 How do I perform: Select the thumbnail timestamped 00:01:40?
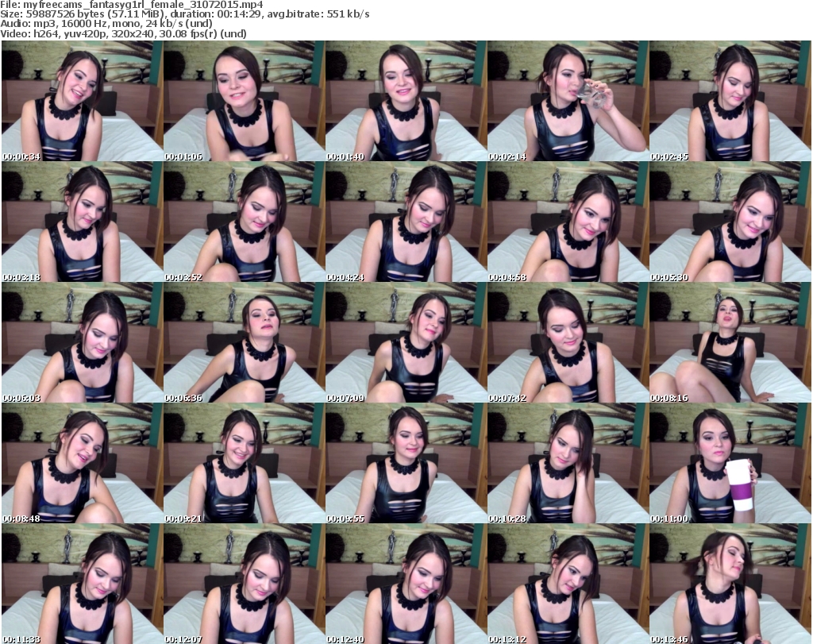click(406, 101)
